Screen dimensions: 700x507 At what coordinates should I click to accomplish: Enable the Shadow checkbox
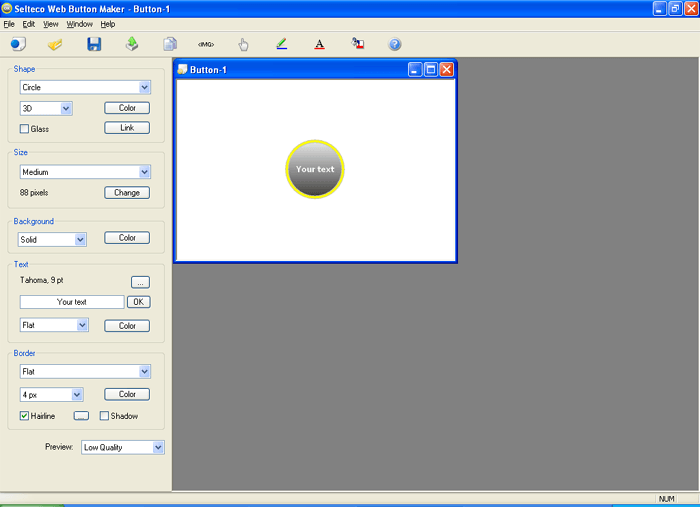pyautogui.click(x=104, y=416)
